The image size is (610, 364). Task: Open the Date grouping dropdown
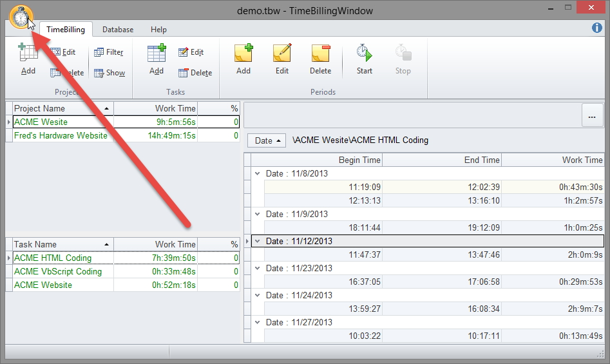tap(267, 140)
